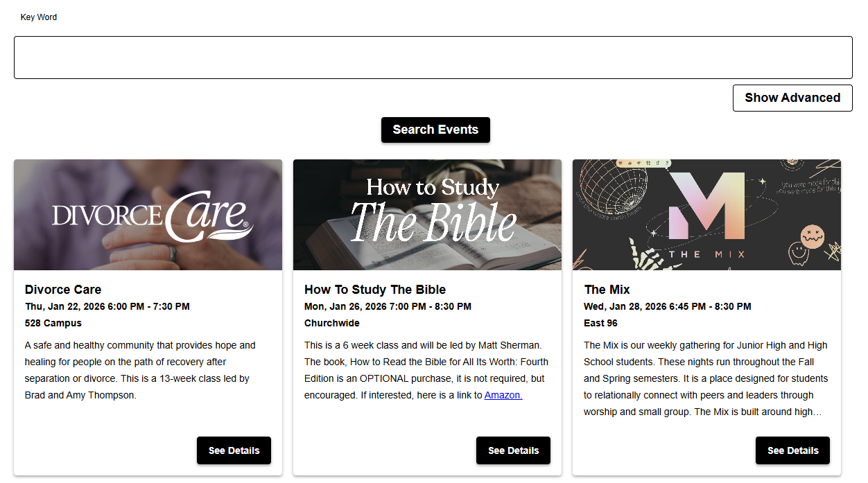Viewport: 868px width, 483px height.
Task: See Details for the Divorce Care event
Action: [x=234, y=450]
